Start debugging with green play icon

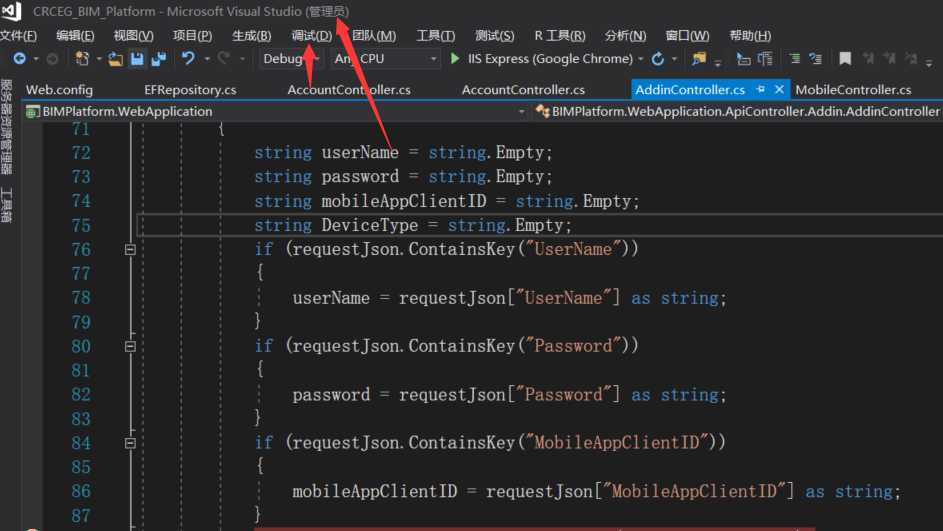coord(455,58)
